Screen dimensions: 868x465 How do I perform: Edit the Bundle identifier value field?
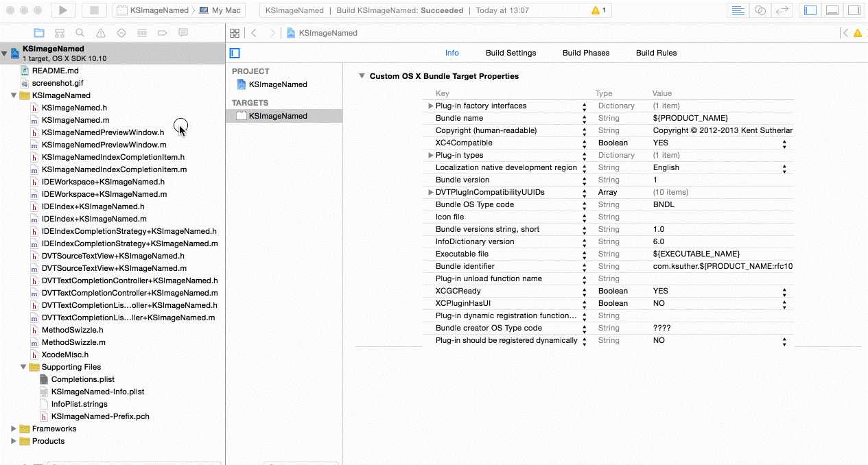click(x=722, y=266)
